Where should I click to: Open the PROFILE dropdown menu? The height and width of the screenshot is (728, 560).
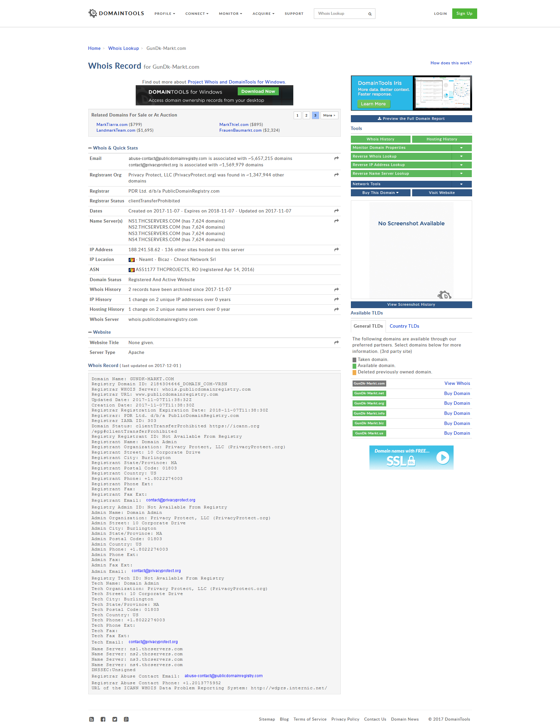coord(165,14)
